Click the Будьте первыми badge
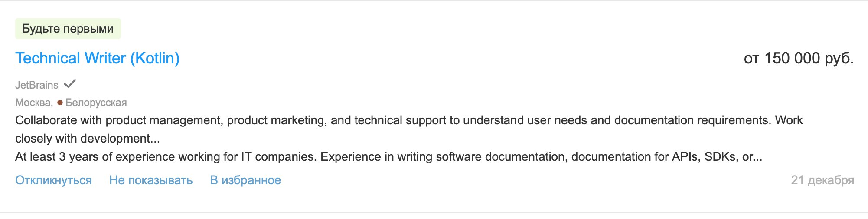This screenshot has width=868, height=219. coord(68,29)
